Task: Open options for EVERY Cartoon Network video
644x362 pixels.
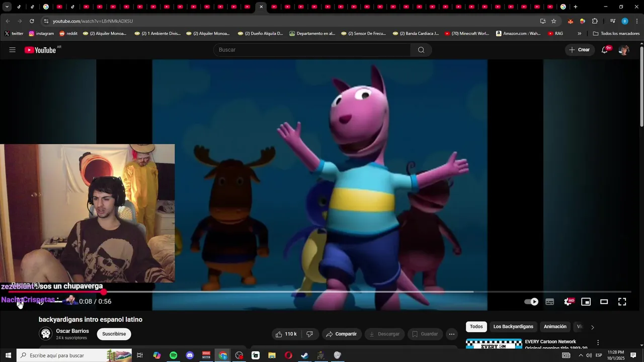Action: (598, 342)
